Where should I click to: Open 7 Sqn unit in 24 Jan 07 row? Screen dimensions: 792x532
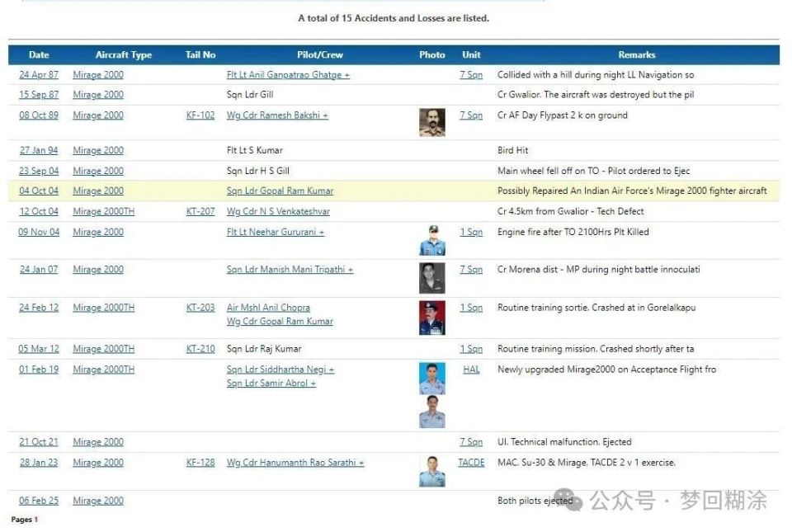[471, 270]
